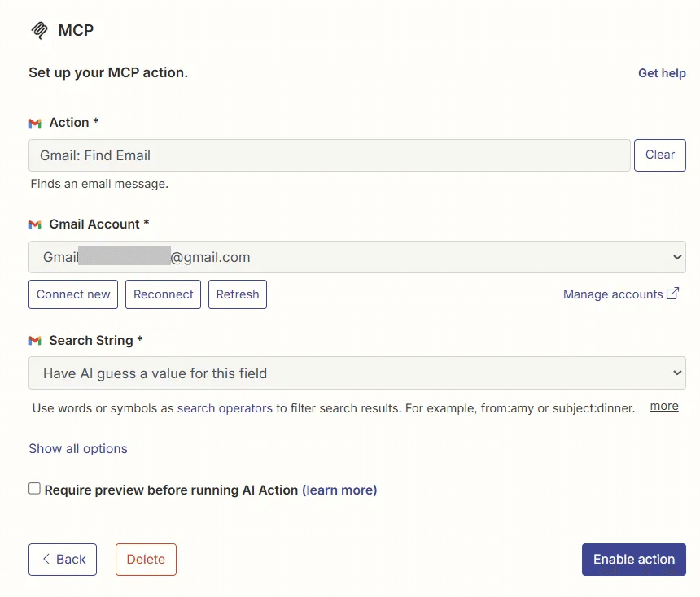
Task: Enable the action
Action: tap(633, 560)
